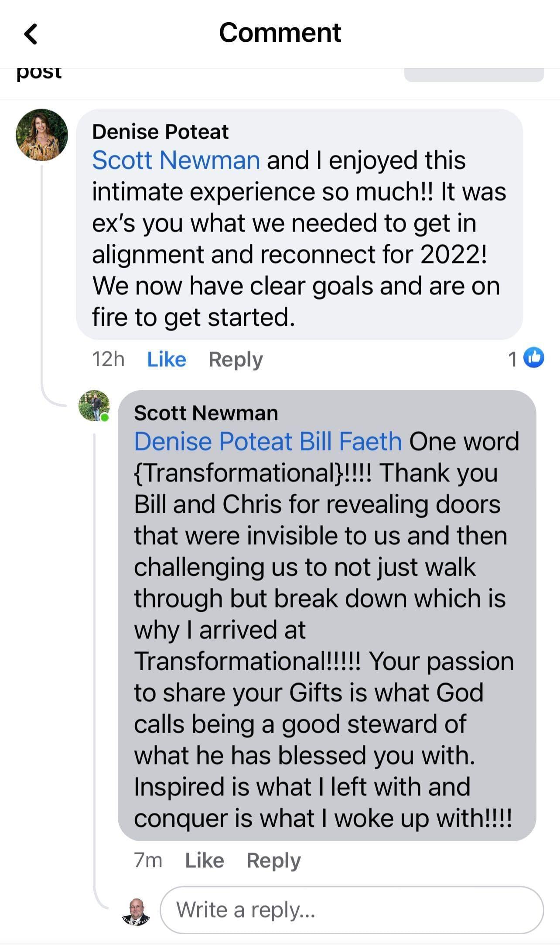560x945 pixels.
Task: Focus the Write a reply field
Action: coord(352,910)
